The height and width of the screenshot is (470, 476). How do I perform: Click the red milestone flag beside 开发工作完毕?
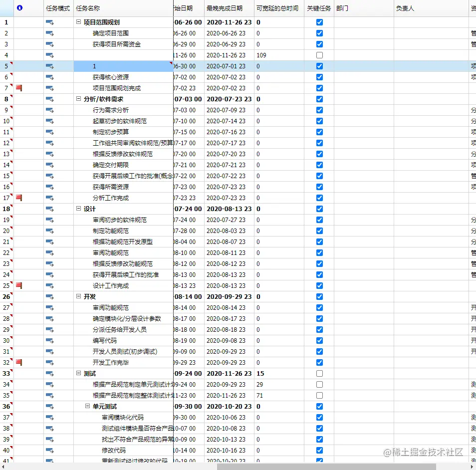[x=18, y=362]
